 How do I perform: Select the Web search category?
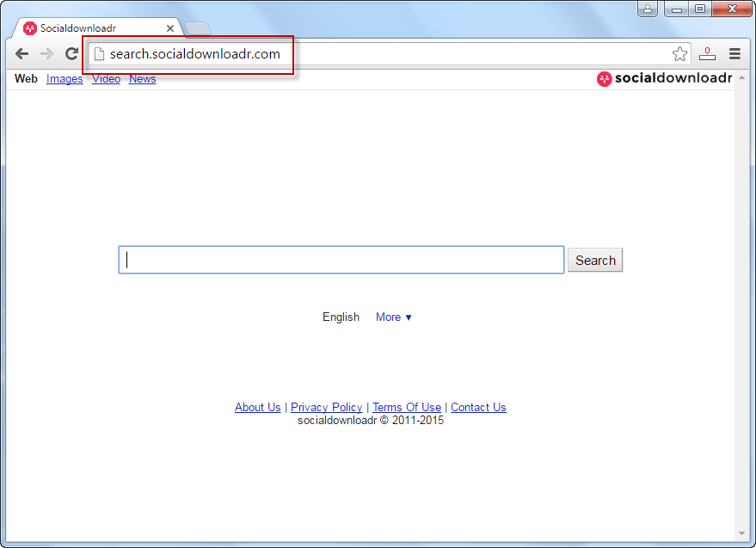[x=26, y=78]
